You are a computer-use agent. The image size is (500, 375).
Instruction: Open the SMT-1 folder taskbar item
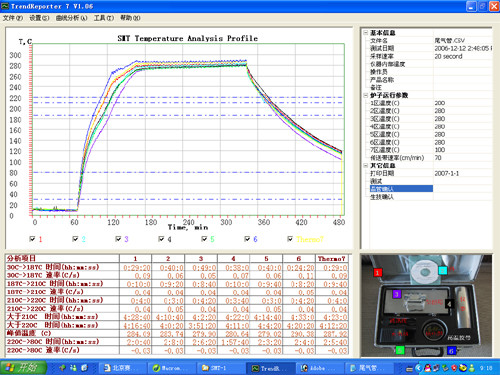pyautogui.click(x=215, y=368)
